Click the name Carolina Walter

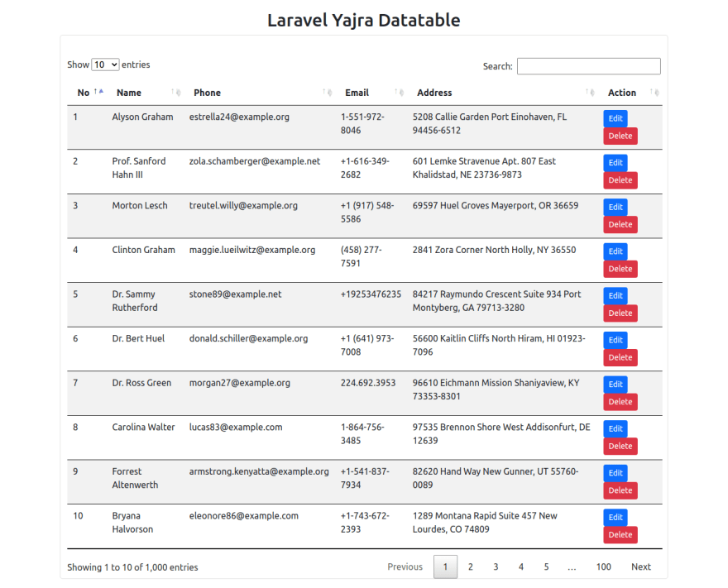(x=143, y=427)
